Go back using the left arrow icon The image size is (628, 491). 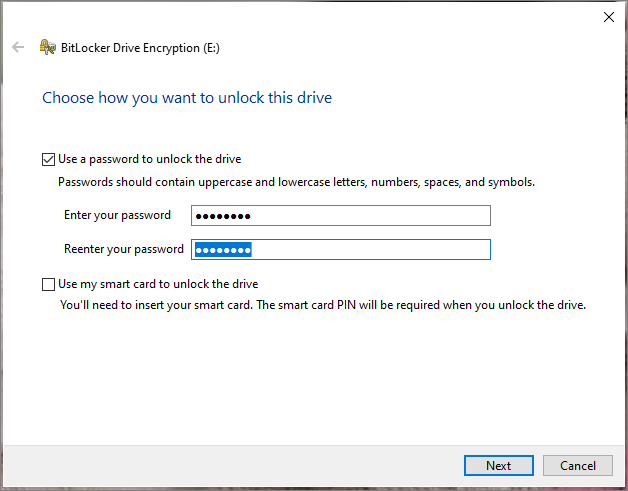click(x=18, y=47)
